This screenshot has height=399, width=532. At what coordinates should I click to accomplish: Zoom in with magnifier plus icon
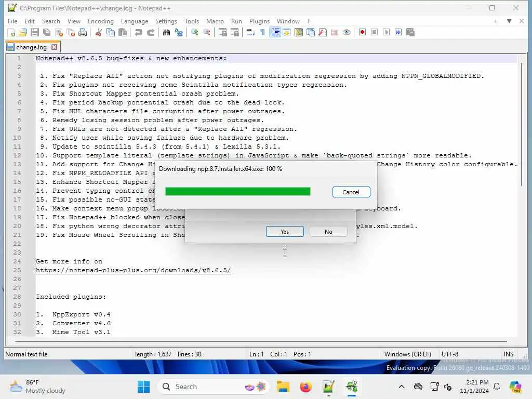pos(194,33)
